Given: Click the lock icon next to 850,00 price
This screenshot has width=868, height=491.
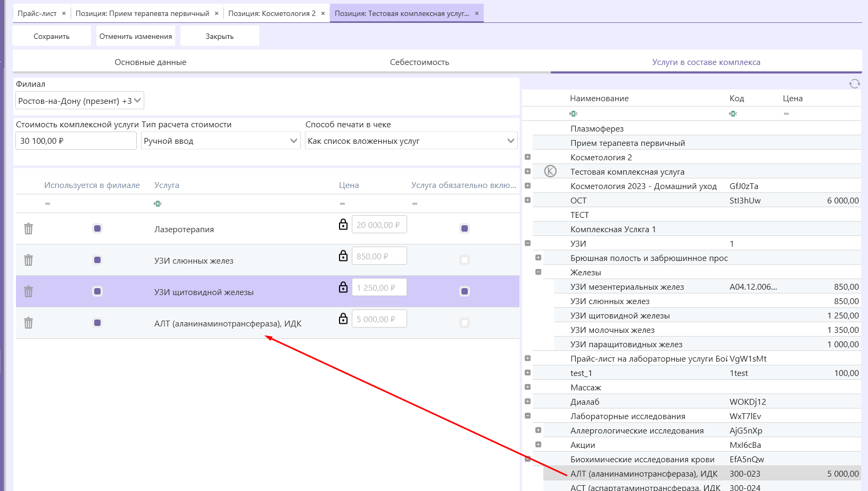Looking at the screenshot, I should (x=343, y=256).
